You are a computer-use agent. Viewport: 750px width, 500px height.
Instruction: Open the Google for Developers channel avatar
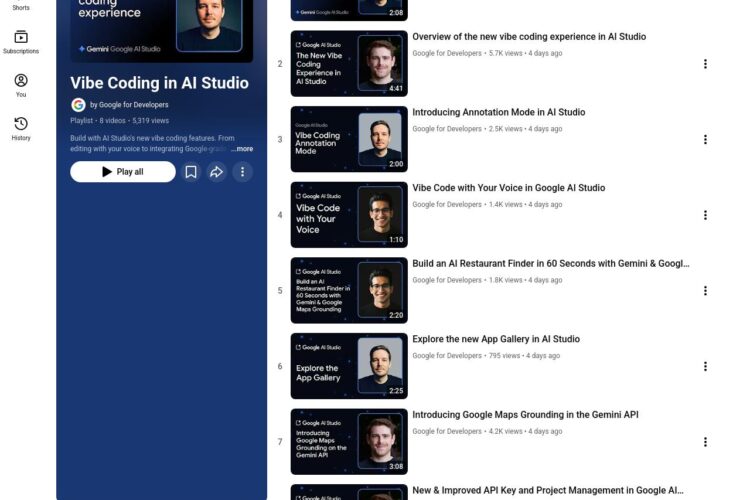(x=78, y=105)
